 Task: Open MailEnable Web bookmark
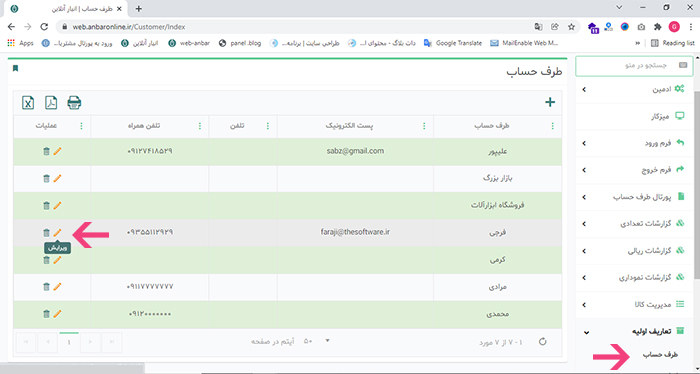(x=524, y=43)
